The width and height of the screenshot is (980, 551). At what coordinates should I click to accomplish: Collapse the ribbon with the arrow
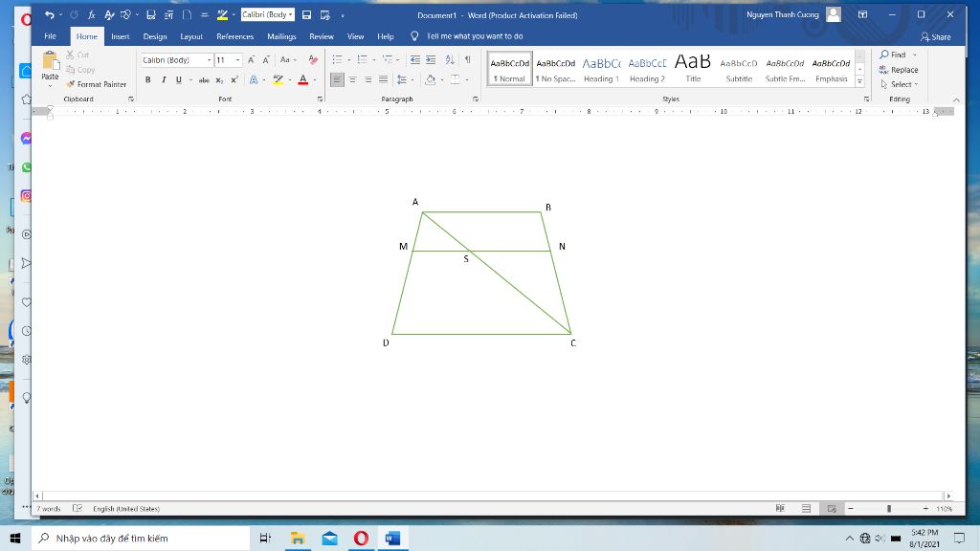[x=956, y=99]
